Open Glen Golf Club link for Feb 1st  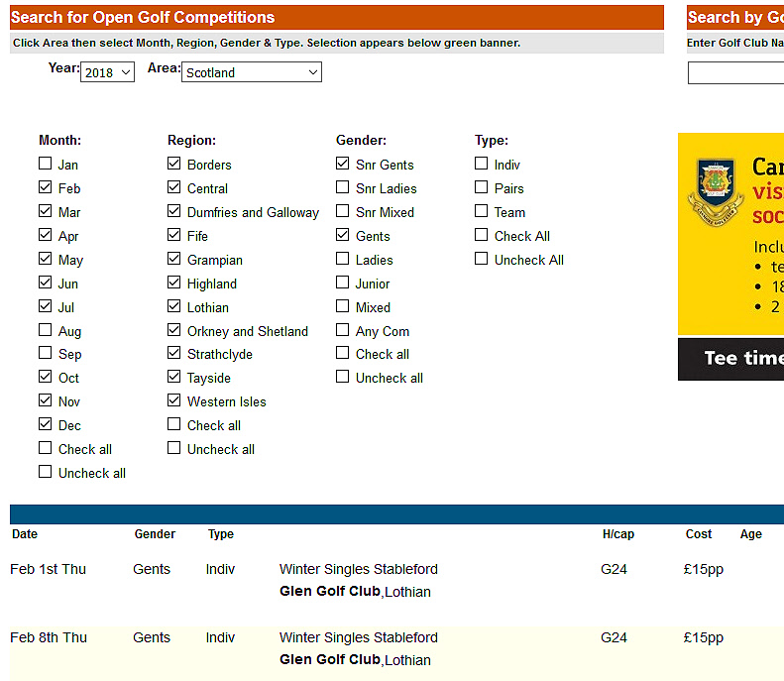[330, 592]
